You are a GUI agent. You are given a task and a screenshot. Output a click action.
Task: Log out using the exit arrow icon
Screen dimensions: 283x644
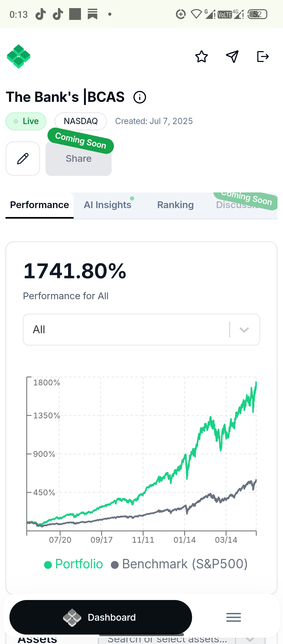tap(263, 57)
